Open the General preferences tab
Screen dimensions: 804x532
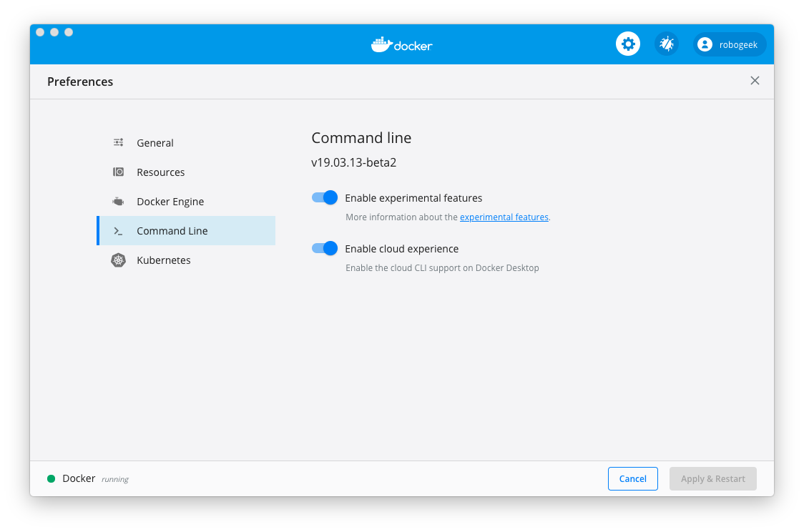(186, 143)
